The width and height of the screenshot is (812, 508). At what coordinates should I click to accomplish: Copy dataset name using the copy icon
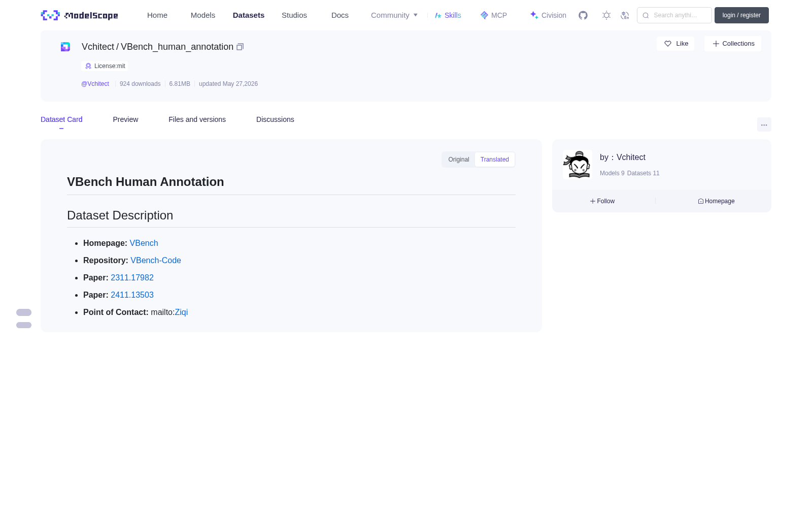(x=240, y=47)
